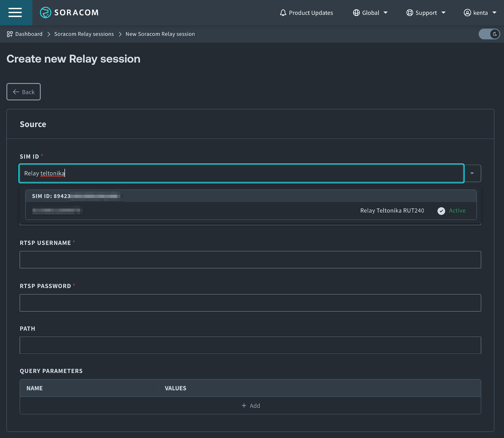This screenshot has height=438, width=504.
Task: Click the Global globe icon
Action: [356, 13]
